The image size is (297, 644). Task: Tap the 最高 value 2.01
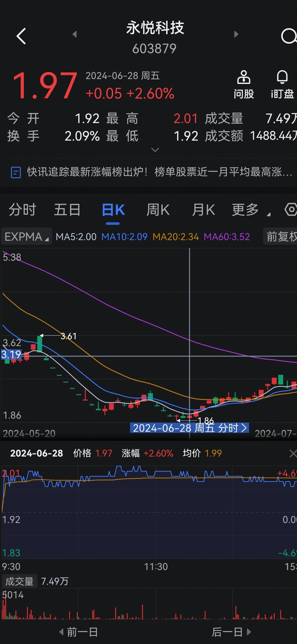point(186,119)
